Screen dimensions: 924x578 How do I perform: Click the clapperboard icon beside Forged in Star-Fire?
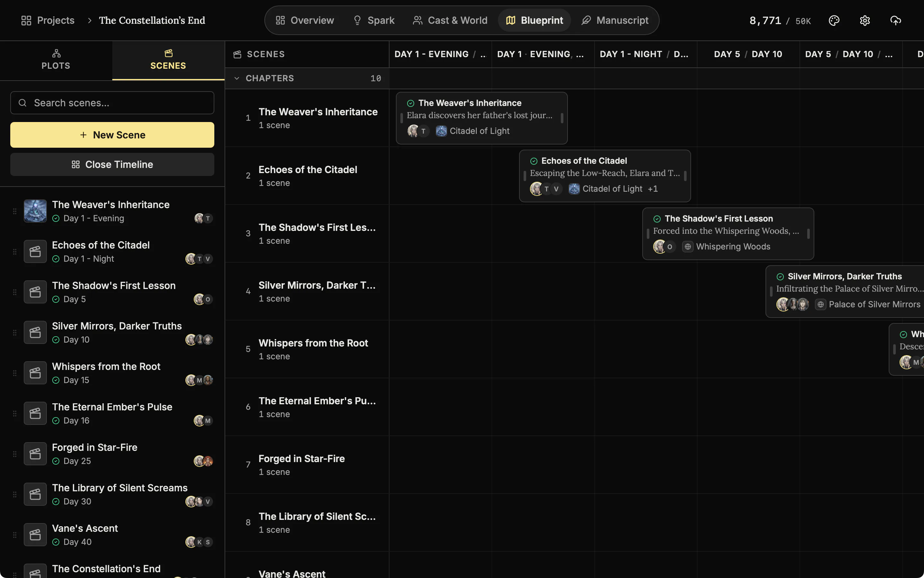[35, 454]
